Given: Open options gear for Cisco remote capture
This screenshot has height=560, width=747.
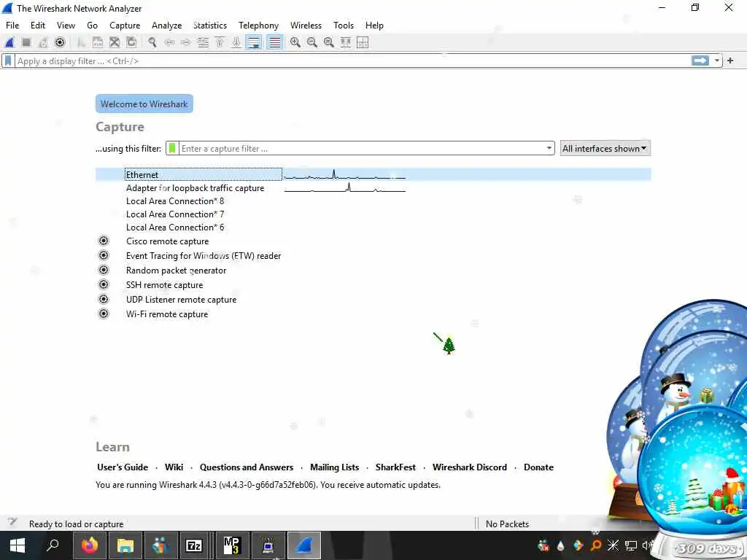Looking at the screenshot, I should coord(104,241).
